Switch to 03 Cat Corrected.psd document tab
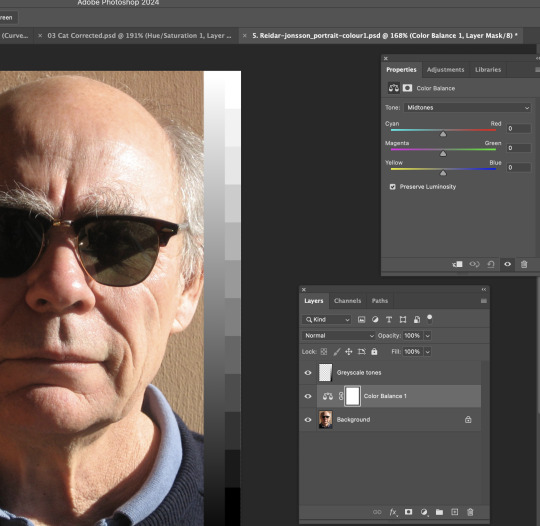 click(139, 35)
